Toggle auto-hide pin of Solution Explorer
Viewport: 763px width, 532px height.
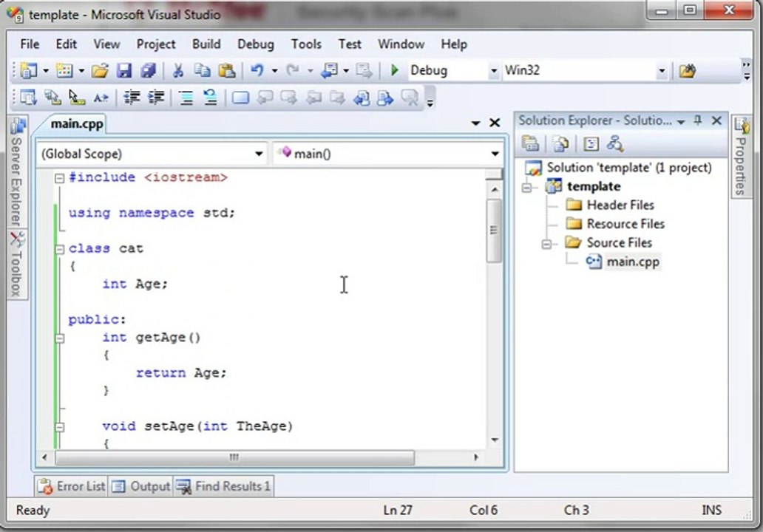click(x=698, y=120)
